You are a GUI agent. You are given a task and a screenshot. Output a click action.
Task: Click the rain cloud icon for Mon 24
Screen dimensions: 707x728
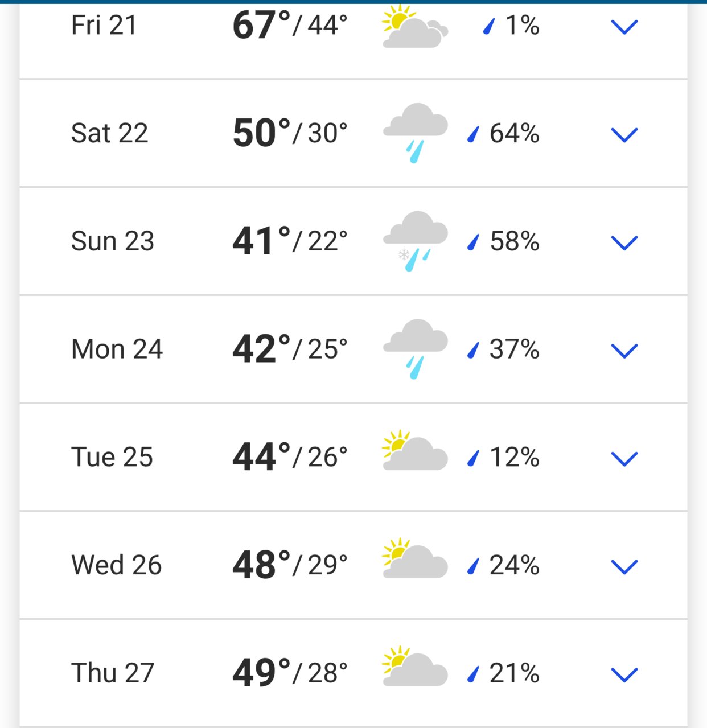[x=415, y=349]
